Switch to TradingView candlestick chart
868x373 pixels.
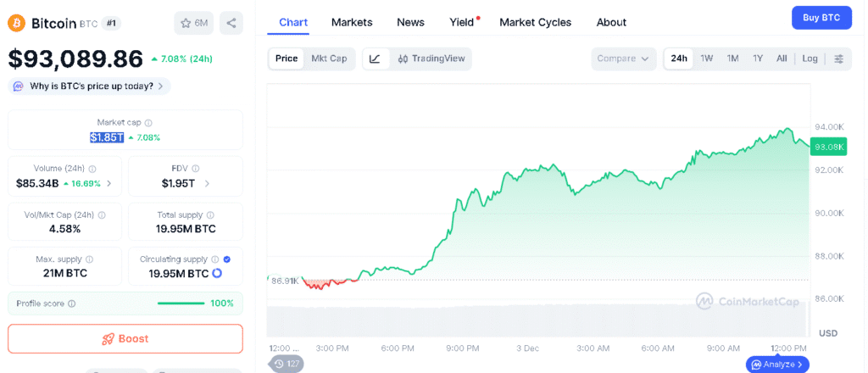tap(431, 58)
